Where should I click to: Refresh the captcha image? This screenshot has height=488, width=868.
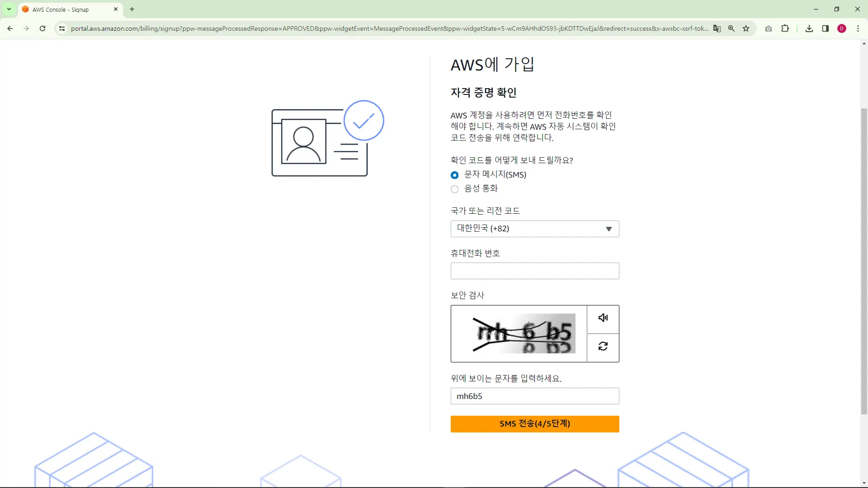pyautogui.click(x=603, y=346)
